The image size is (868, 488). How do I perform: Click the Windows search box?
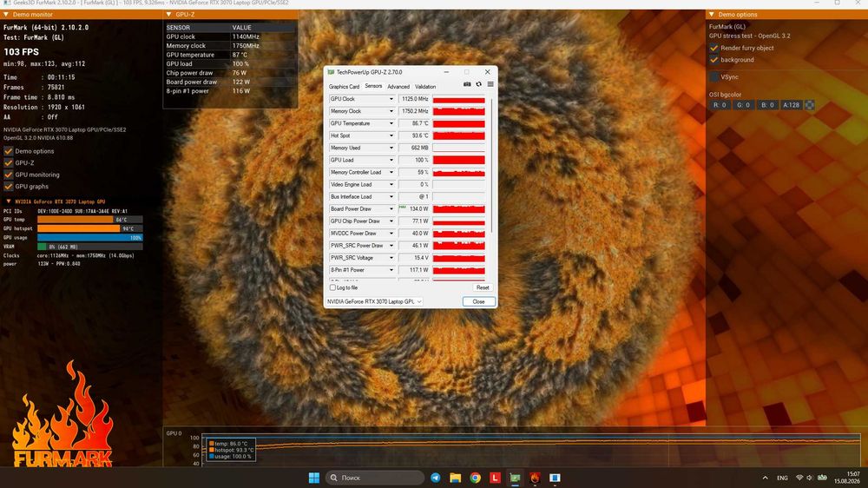tap(374, 478)
